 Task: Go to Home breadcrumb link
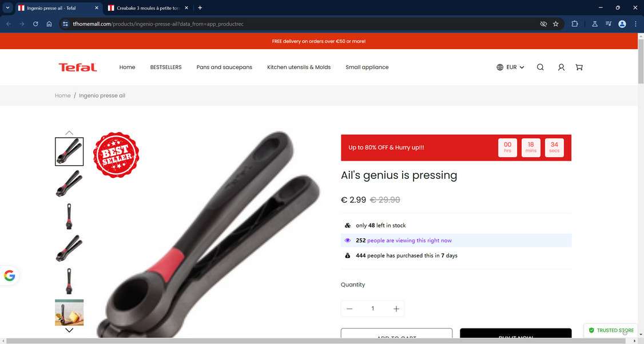tap(63, 95)
